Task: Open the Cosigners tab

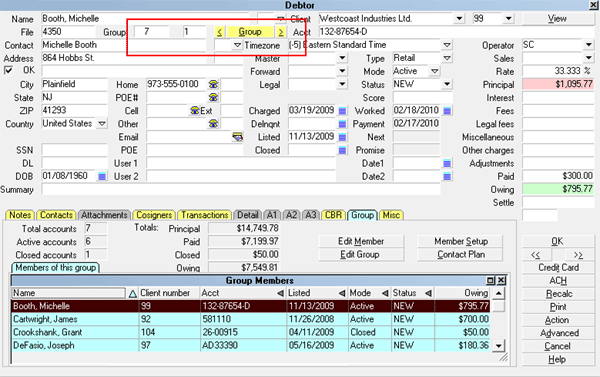Action: tap(154, 215)
